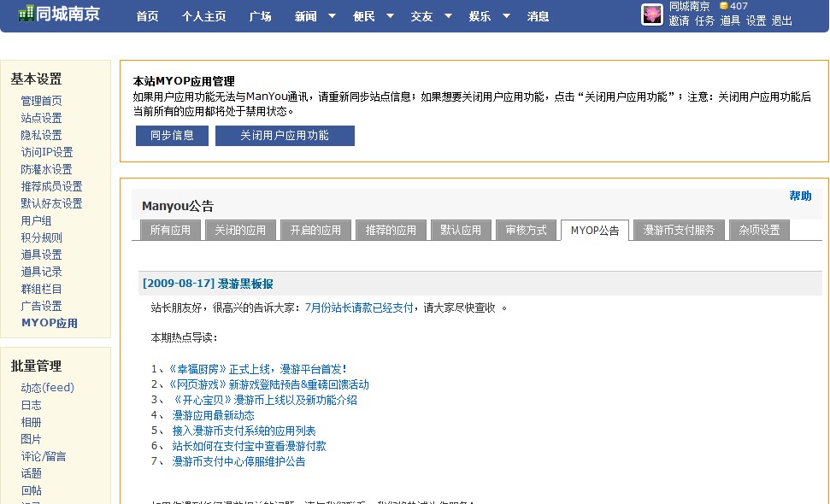Image resolution: width=830 pixels, height=504 pixels.
Task: Switch to the 所有应用 tab
Action: point(170,230)
